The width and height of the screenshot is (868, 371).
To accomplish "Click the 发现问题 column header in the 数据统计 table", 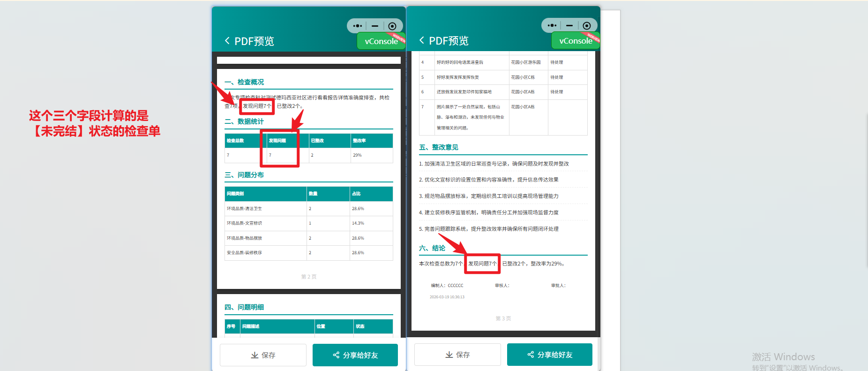I will coord(277,141).
